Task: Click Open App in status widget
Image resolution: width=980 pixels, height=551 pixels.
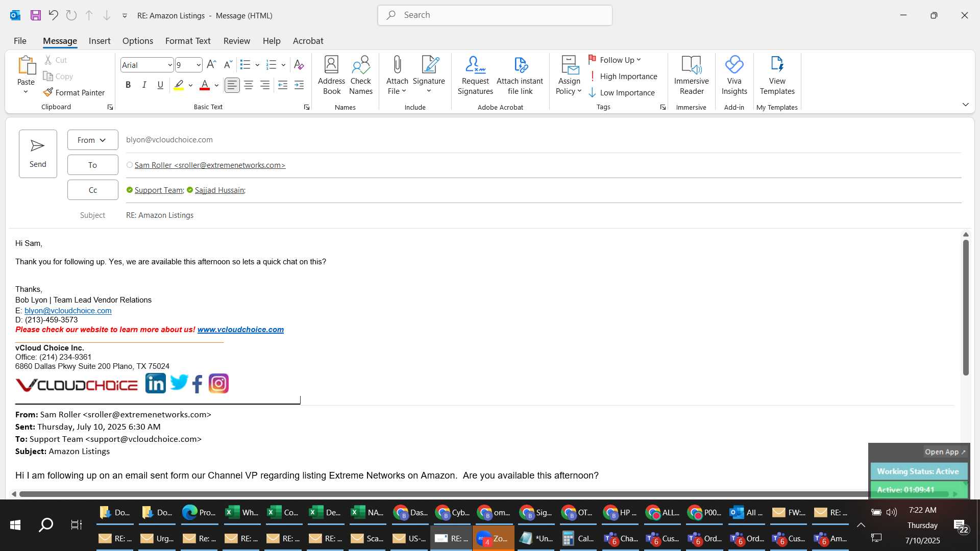Action: (x=945, y=452)
